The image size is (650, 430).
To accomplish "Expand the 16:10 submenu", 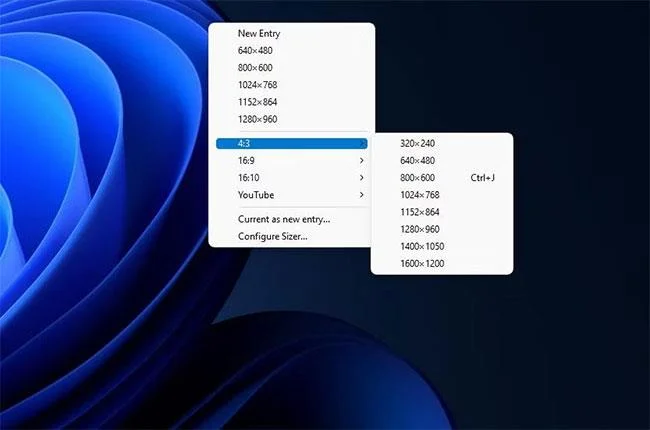I will pos(291,178).
